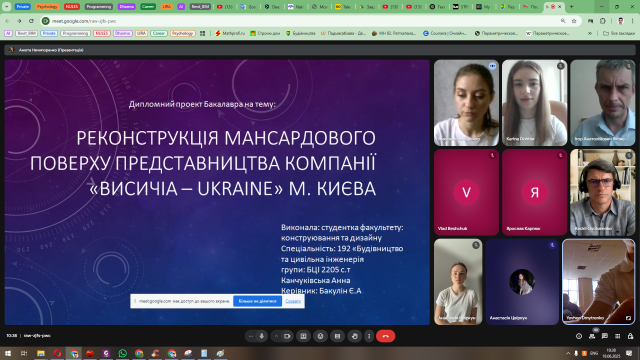640x360 pixels.
Task: Open the chat with everyone panel
Action: click(x=604, y=336)
